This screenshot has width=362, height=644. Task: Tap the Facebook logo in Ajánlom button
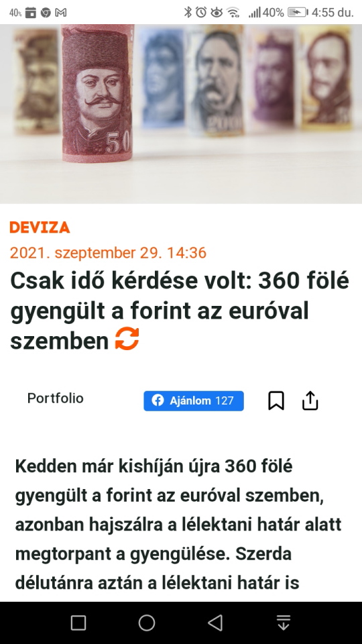(158, 400)
